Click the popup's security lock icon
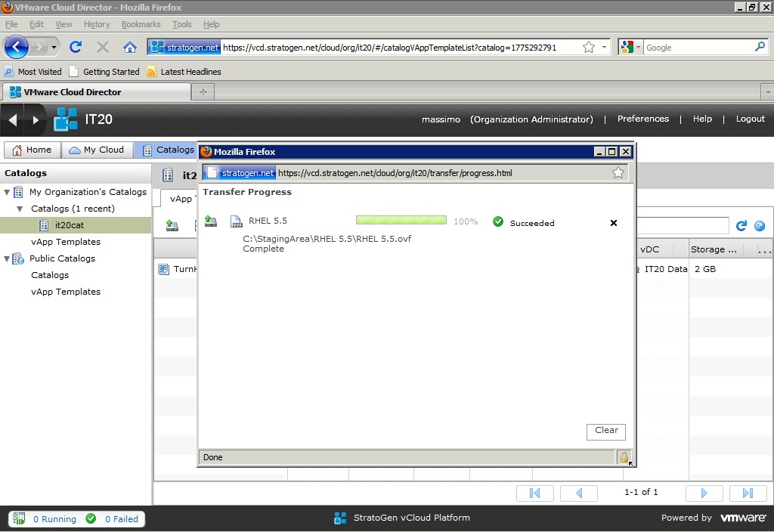 click(x=624, y=457)
